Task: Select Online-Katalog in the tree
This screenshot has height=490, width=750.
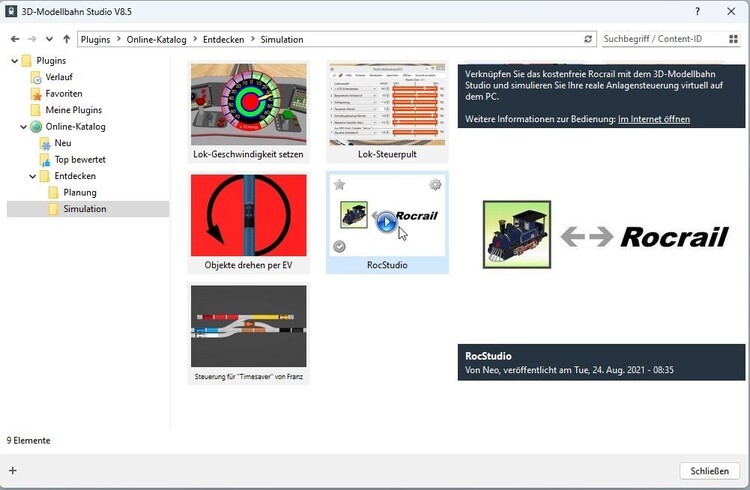Action: tap(75, 127)
